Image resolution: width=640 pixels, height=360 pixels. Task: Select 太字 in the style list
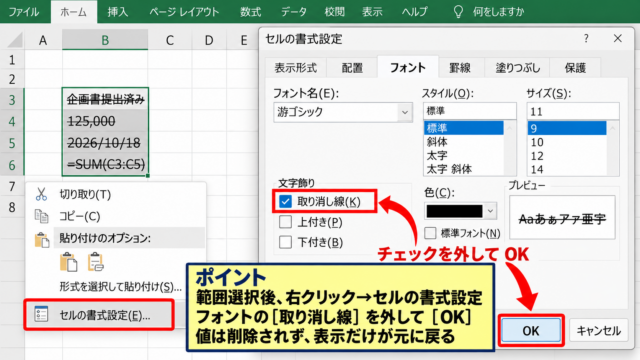pos(464,156)
